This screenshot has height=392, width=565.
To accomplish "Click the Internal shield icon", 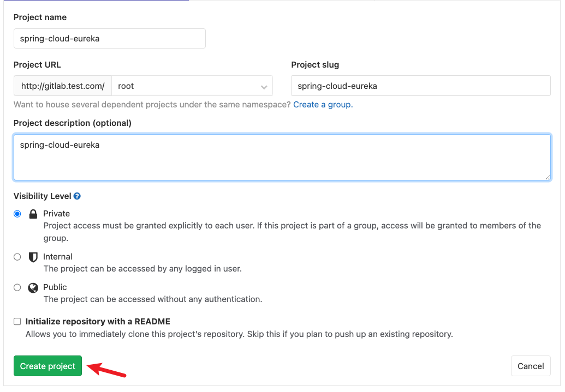I will click(33, 257).
